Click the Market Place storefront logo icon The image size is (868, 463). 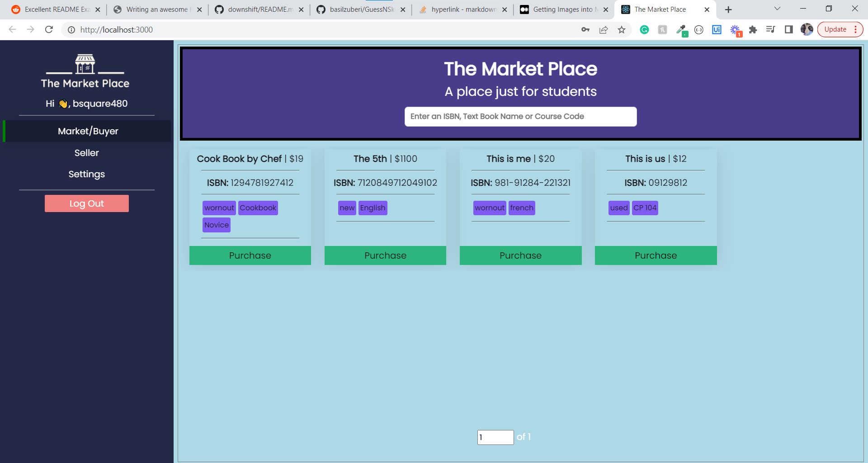coord(85,64)
